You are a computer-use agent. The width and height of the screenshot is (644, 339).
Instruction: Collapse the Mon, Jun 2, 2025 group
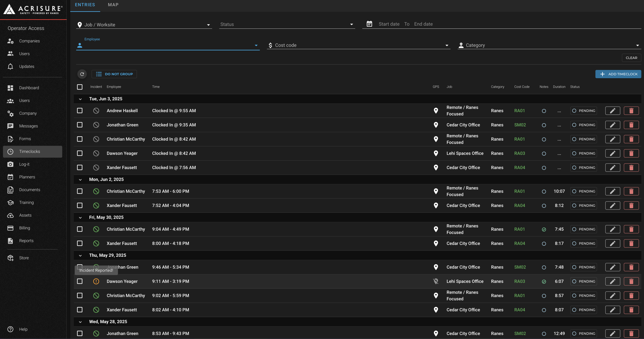pos(80,180)
